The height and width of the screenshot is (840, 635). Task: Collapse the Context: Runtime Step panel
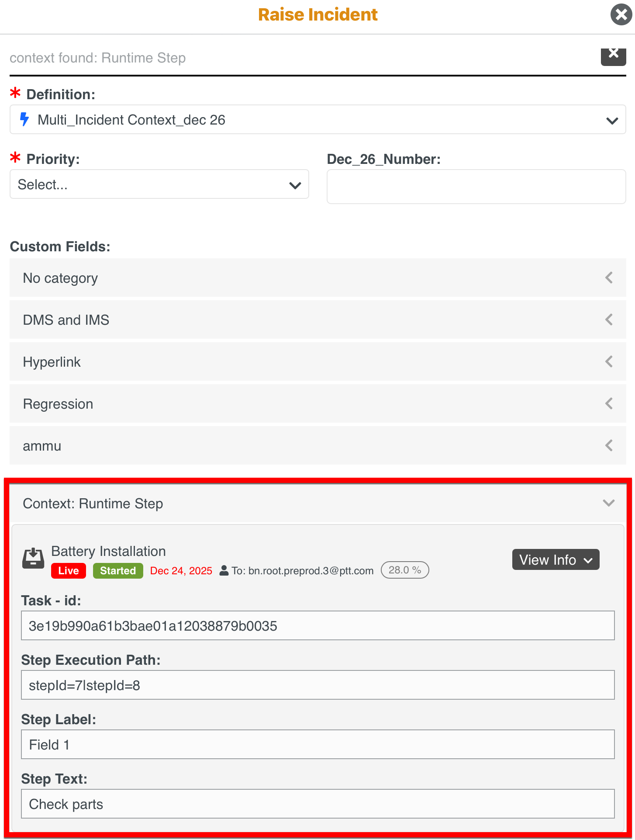click(x=608, y=503)
